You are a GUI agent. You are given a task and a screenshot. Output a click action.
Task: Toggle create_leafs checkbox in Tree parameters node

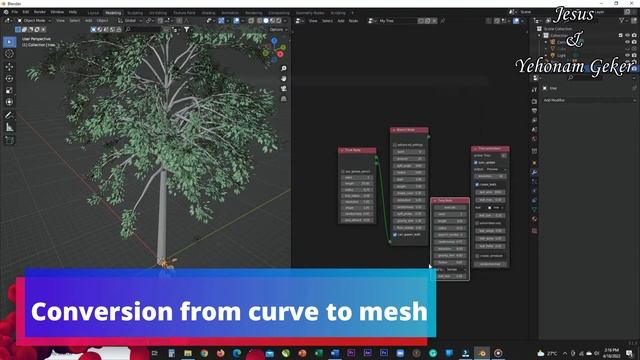click(x=477, y=184)
